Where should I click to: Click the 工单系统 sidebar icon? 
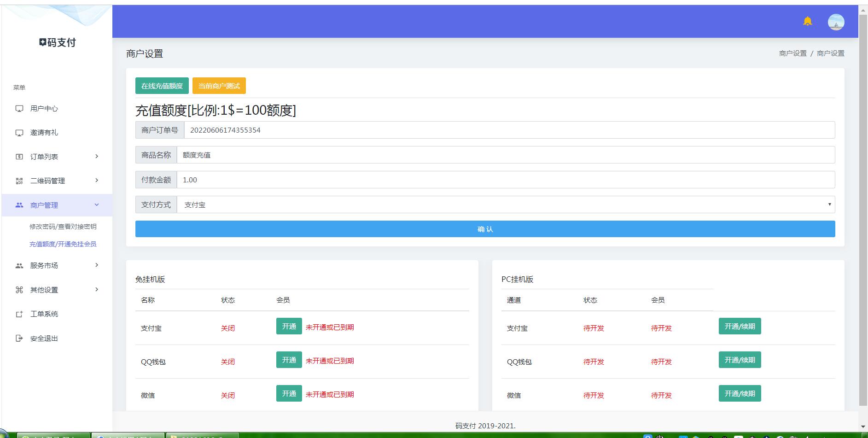pos(19,314)
